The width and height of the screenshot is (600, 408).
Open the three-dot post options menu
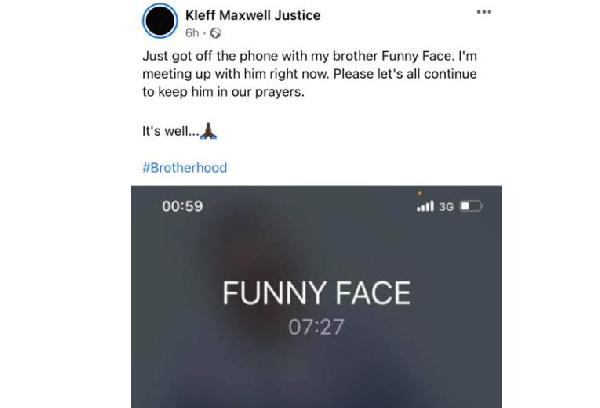484,12
